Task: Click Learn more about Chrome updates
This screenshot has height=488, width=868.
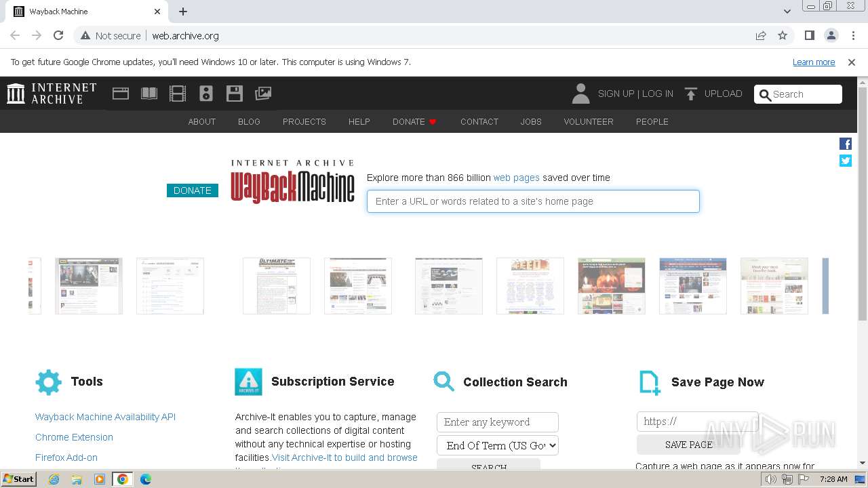Action: point(814,62)
